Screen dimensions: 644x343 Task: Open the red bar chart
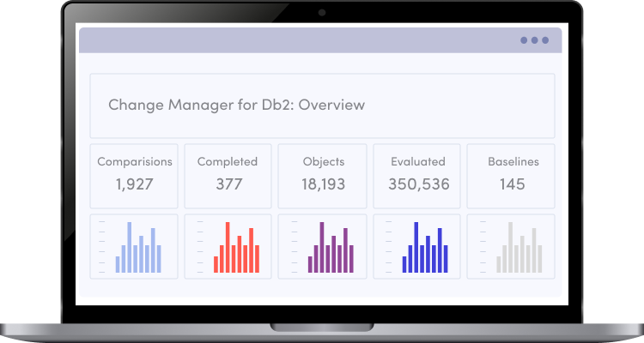coord(228,247)
